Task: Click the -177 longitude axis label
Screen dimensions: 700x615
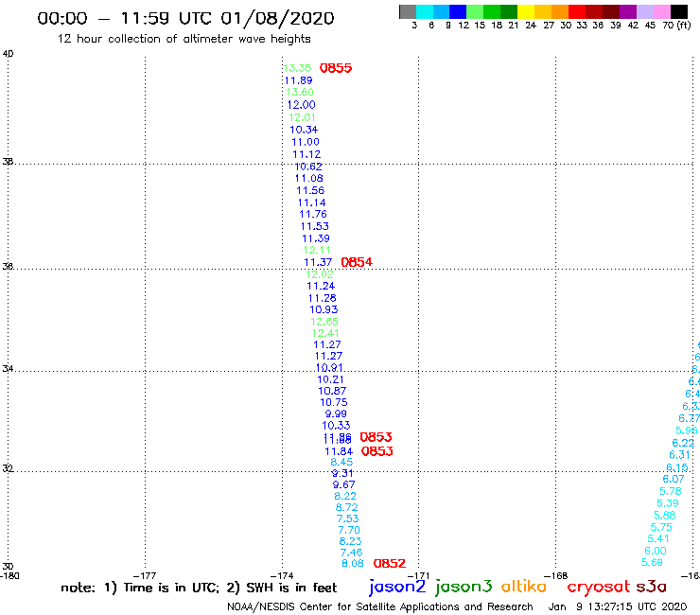Action: (145, 575)
